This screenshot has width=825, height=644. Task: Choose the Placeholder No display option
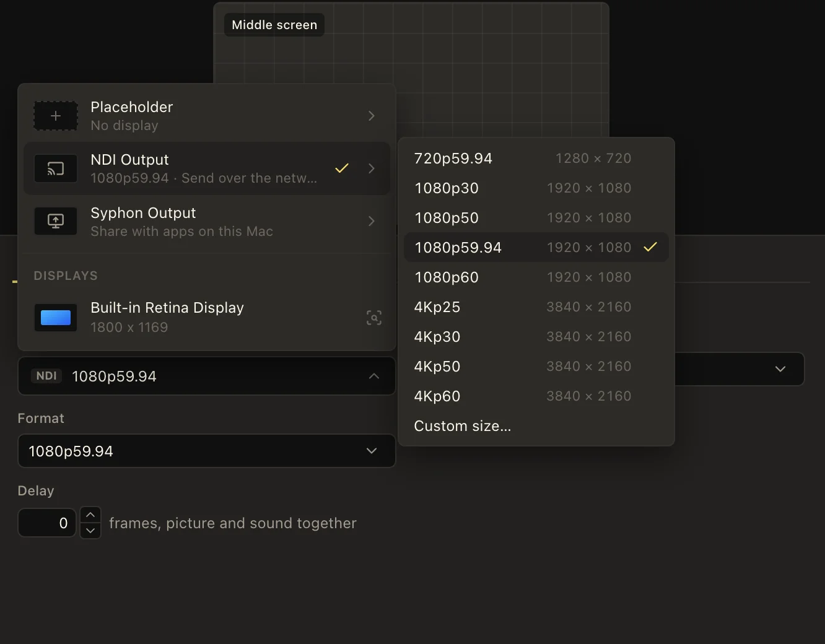click(207, 116)
